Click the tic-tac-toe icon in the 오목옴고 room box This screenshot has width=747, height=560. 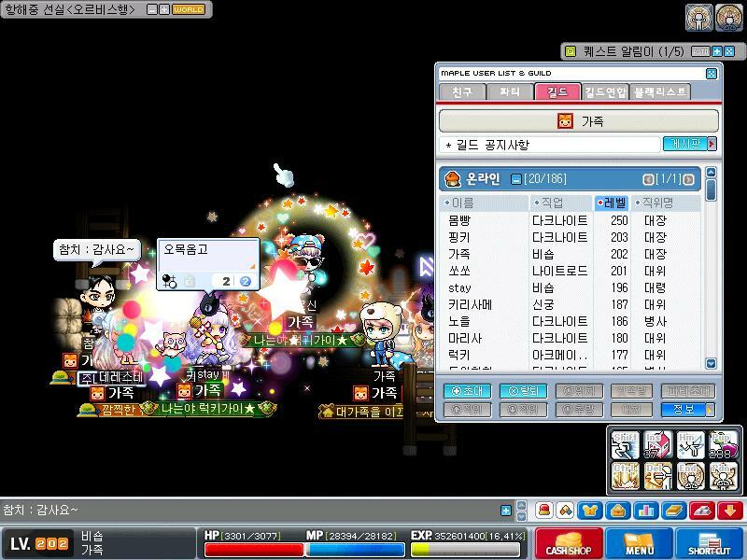[x=169, y=281]
